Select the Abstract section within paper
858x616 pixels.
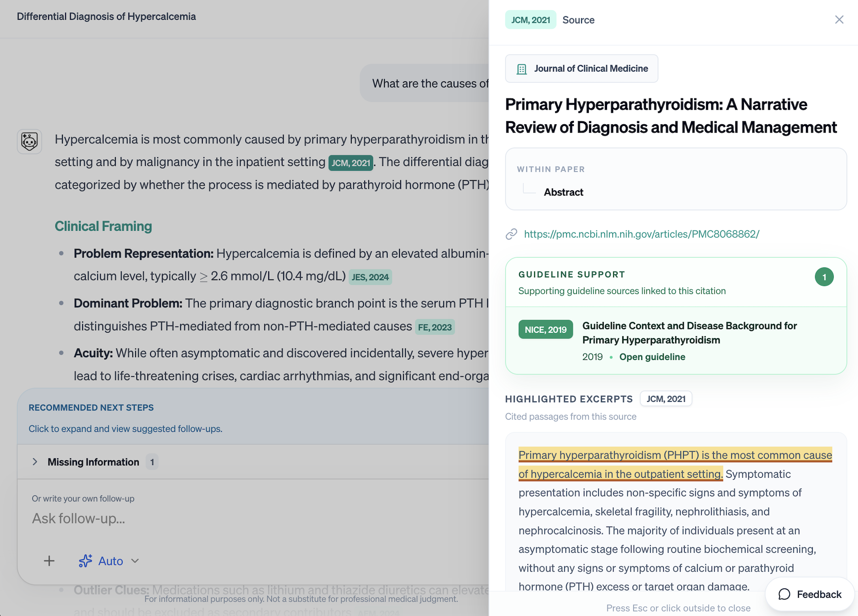[563, 192]
